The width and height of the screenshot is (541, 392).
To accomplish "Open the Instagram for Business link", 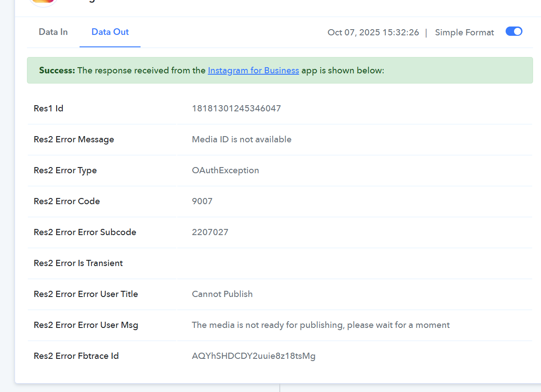I will (253, 71).
